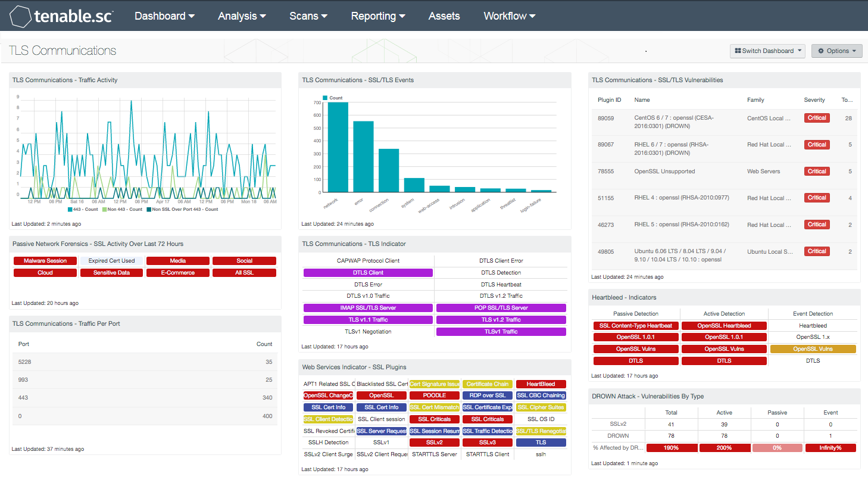Open the SSLv3 indicator
The image size is (868, 486).
click(488, 443)
